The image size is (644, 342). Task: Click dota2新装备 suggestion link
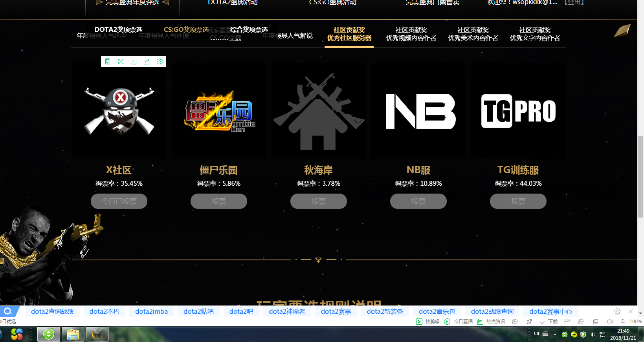point(385,311)
